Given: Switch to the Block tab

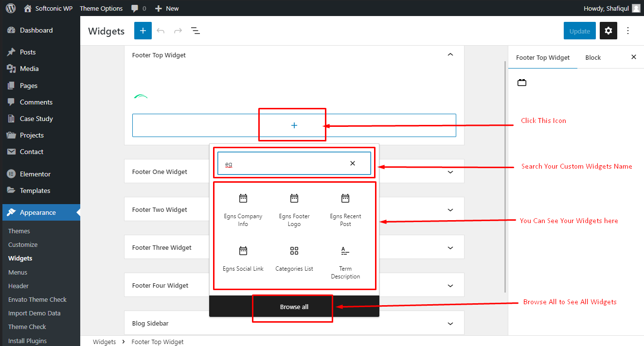Looking at the screenshot, I should 593,57.
